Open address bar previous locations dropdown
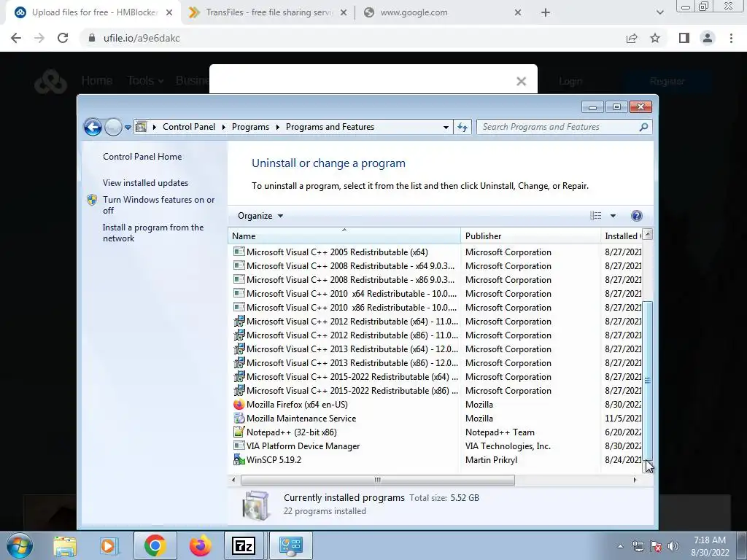 click(446, 127)
